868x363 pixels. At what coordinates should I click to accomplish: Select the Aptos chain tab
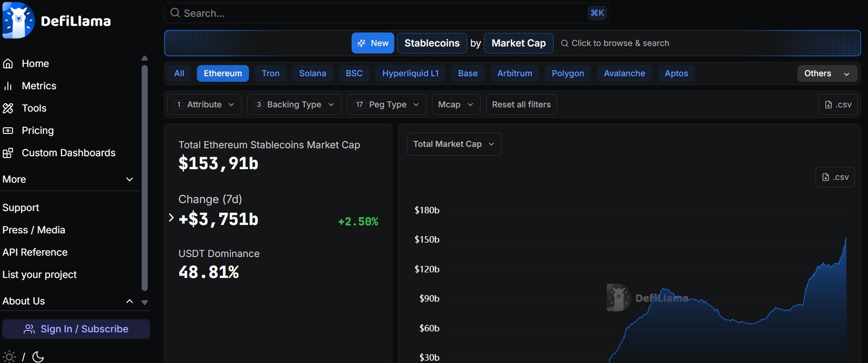[x=676, y=73]
